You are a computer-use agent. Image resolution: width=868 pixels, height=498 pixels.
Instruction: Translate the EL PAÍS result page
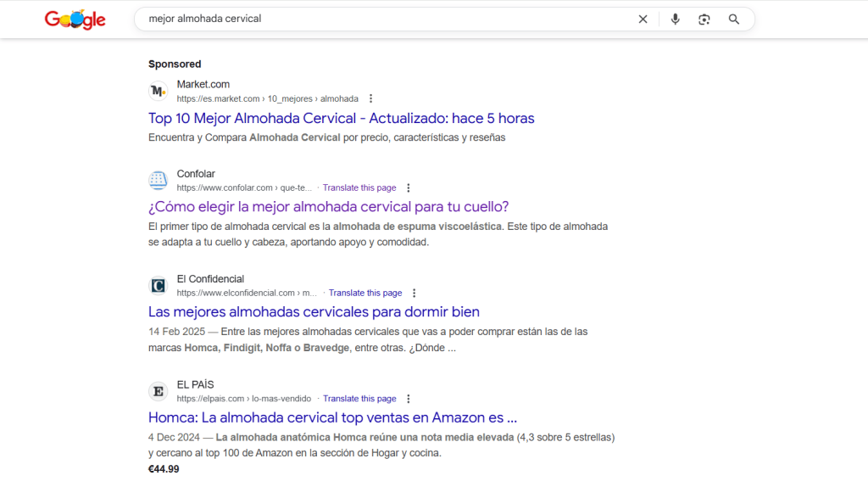tap(359, 399)
